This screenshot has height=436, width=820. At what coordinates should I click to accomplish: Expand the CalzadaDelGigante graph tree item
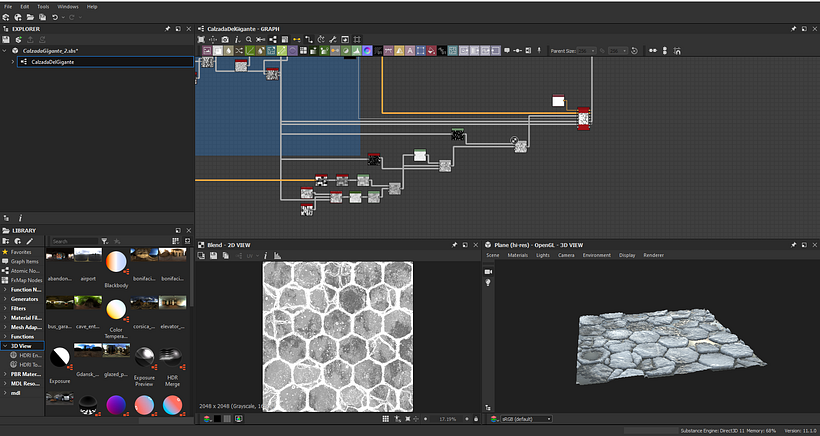pos(13,62)
